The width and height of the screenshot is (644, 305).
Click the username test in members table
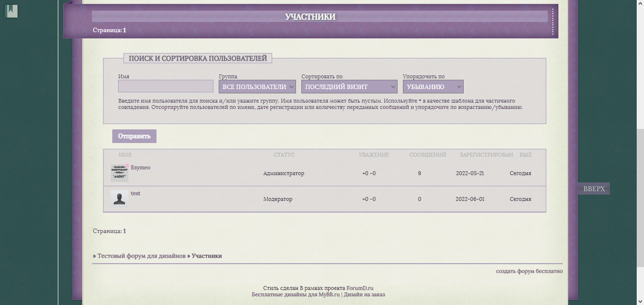point(136,193)
